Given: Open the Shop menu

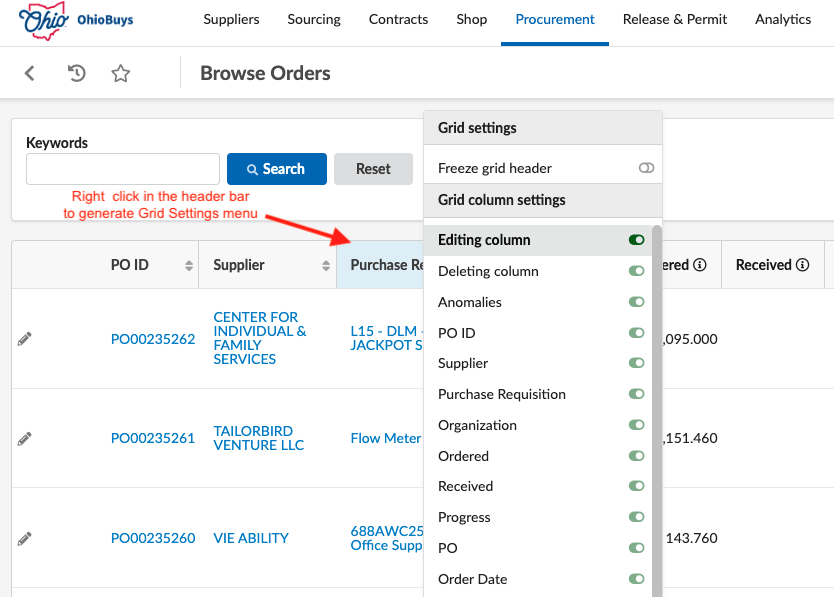Looking at the screenshot, I should click(472, 20).
